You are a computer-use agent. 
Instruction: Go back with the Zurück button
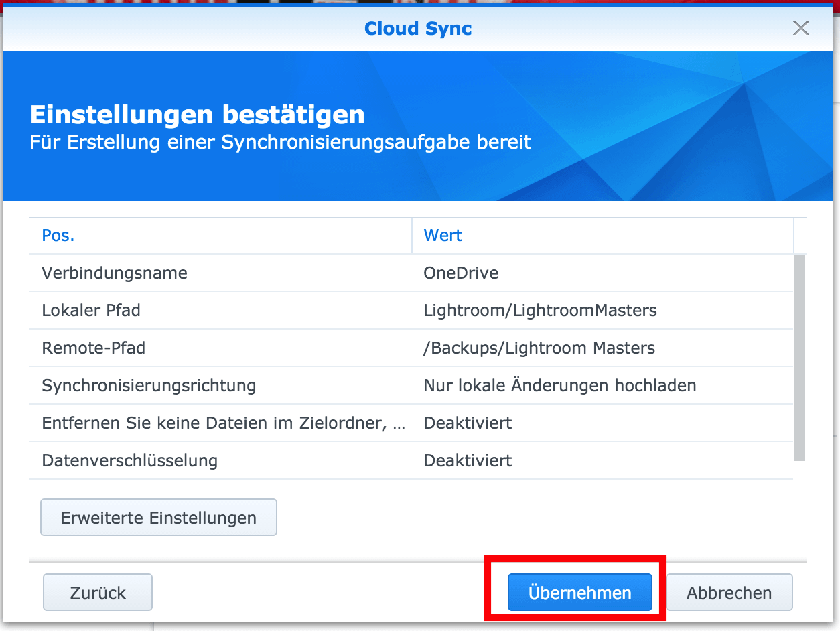coord(98,592)
